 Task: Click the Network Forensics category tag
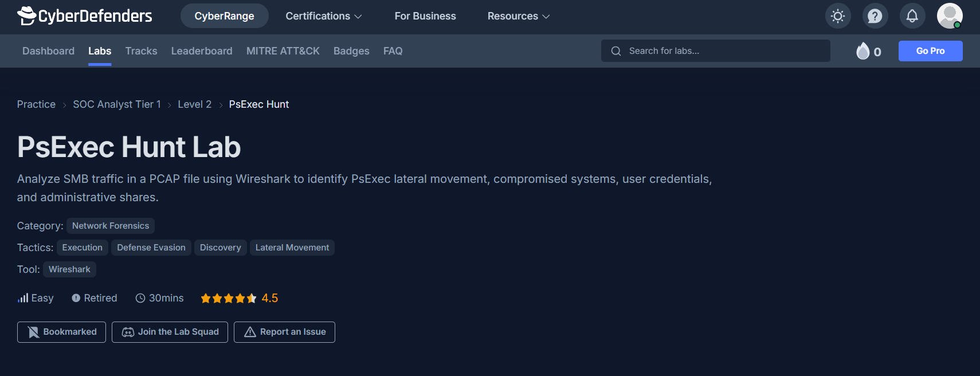coord(111,226)
